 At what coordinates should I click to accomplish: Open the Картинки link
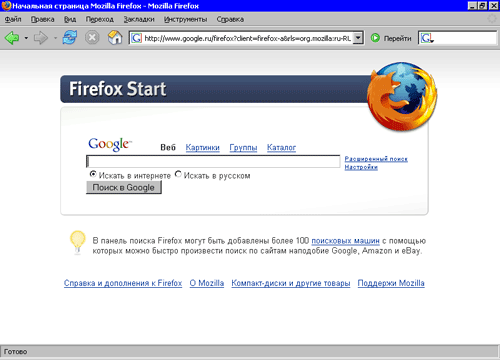point(202,147)
